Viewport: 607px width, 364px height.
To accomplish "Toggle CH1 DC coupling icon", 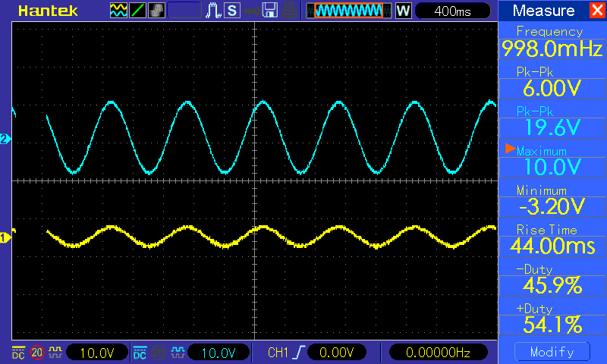I will (18, 353).
